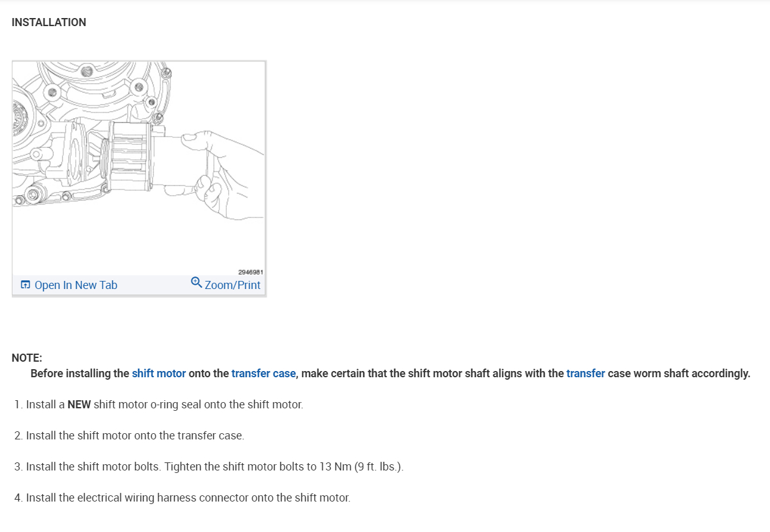This screenshot has width=770, height=532.
Task: Click the Open In New Tab icon
Action: tap(25, 285)
